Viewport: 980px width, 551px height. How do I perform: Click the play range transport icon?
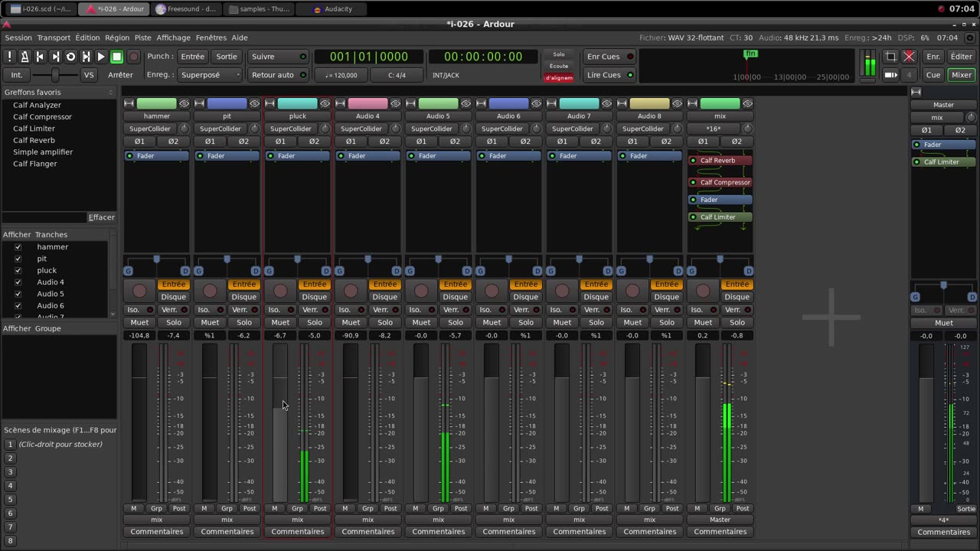coord(86,57)
